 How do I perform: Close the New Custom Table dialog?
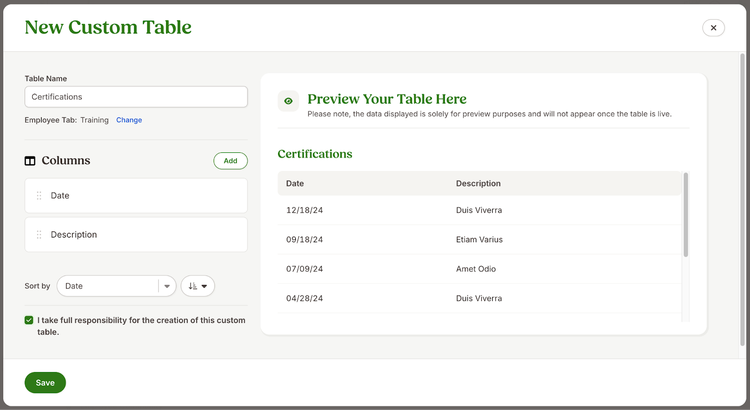tap(713, 28)
